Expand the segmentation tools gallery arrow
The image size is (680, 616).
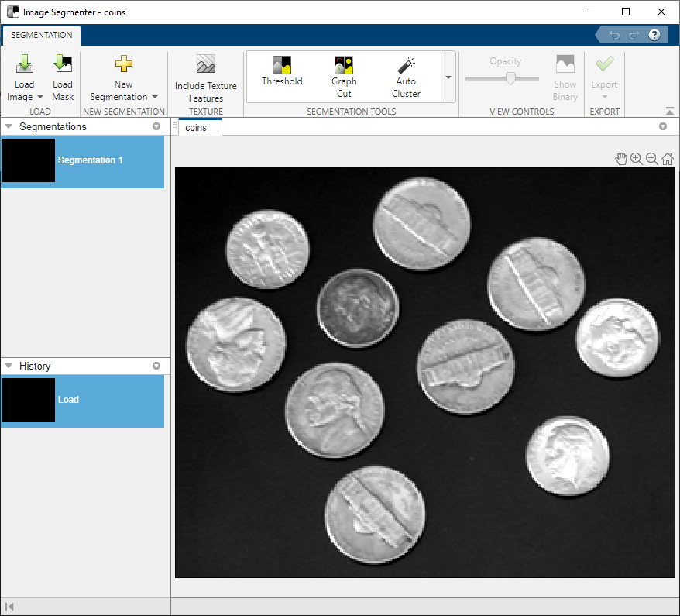click(448, 77)
